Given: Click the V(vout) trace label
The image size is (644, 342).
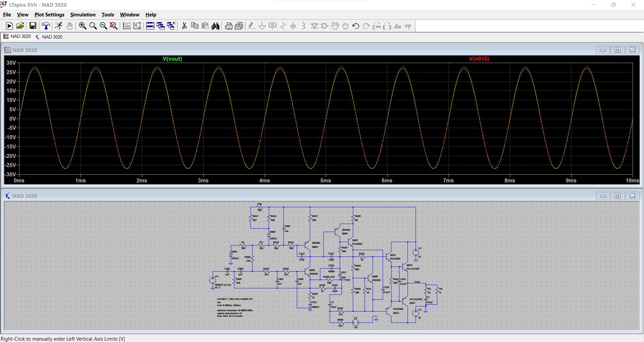Looking at the screenshot, I should (172, 59).
